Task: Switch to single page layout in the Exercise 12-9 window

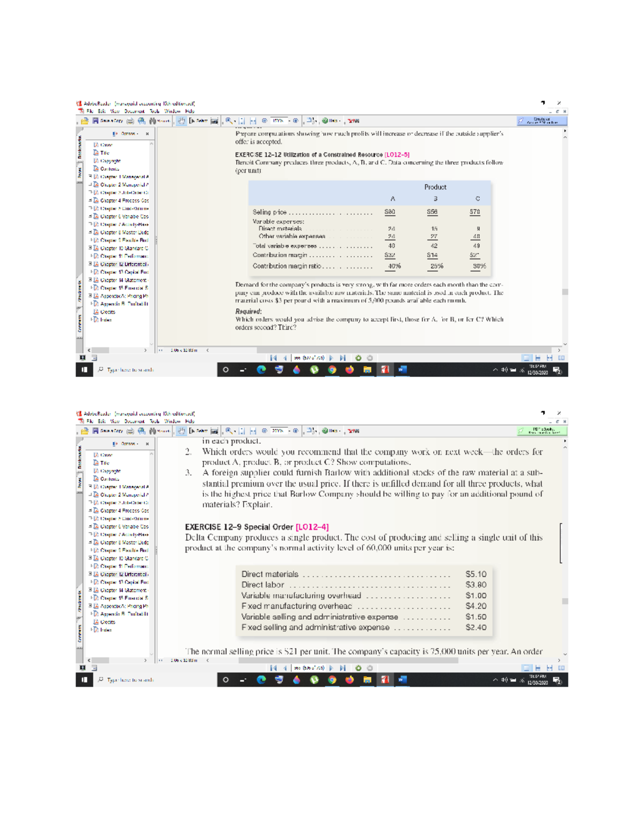Action: (526, 668)
